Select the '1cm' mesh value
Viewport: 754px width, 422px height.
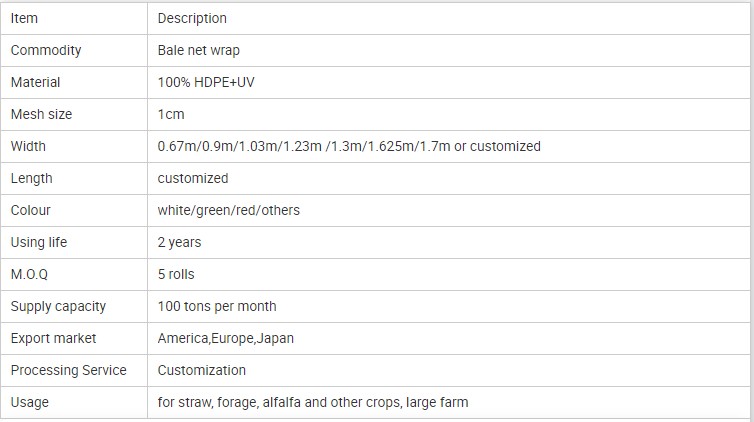click(x=171, y=114)
